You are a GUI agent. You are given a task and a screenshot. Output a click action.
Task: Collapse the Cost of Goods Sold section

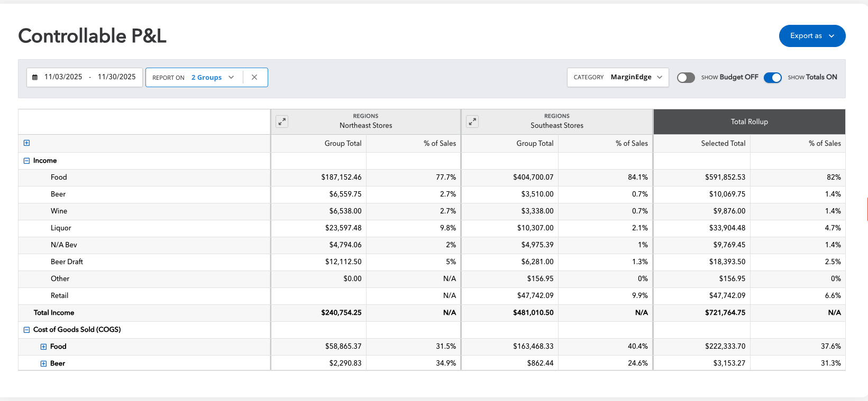point(27,330)
